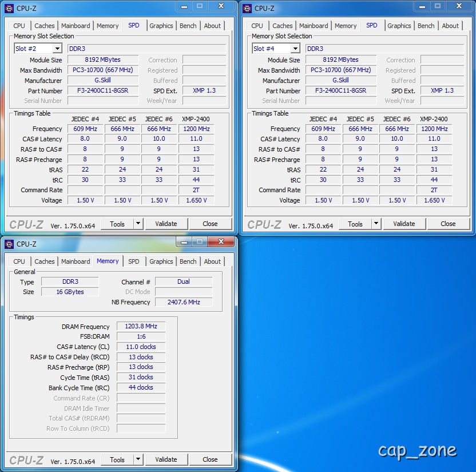Open Caches tab in bottom Memory window
476x472 pixels.
pos(44,261)
